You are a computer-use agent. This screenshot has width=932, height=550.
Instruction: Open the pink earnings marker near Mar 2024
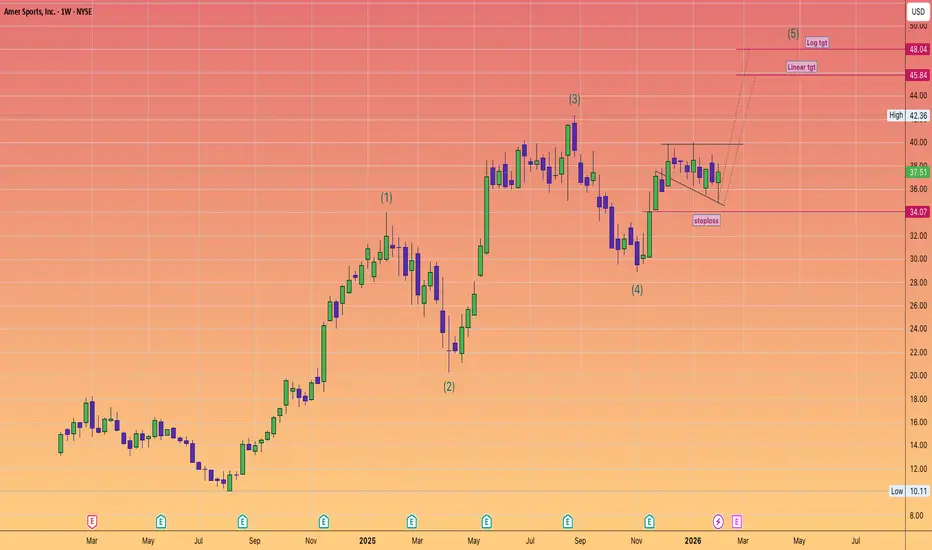pos(92,522)
